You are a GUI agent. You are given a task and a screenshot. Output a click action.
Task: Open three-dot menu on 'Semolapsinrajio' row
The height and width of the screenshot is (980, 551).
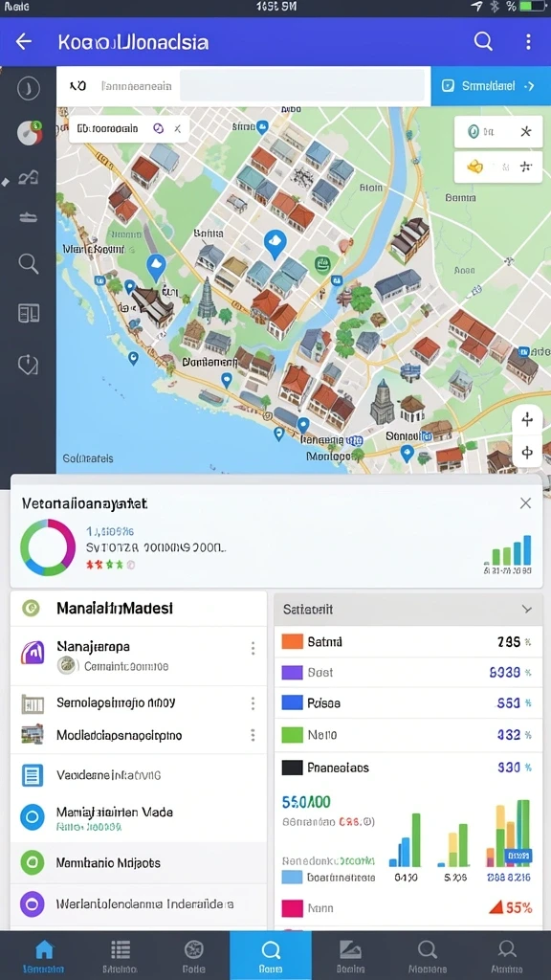pyautogui.click(x=253, y=703)
